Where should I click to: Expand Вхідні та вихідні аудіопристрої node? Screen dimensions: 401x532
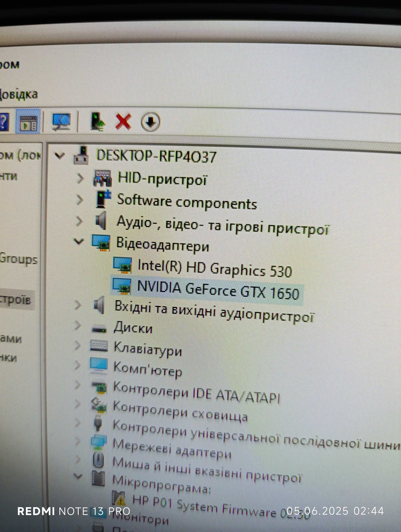coord(78,305)
